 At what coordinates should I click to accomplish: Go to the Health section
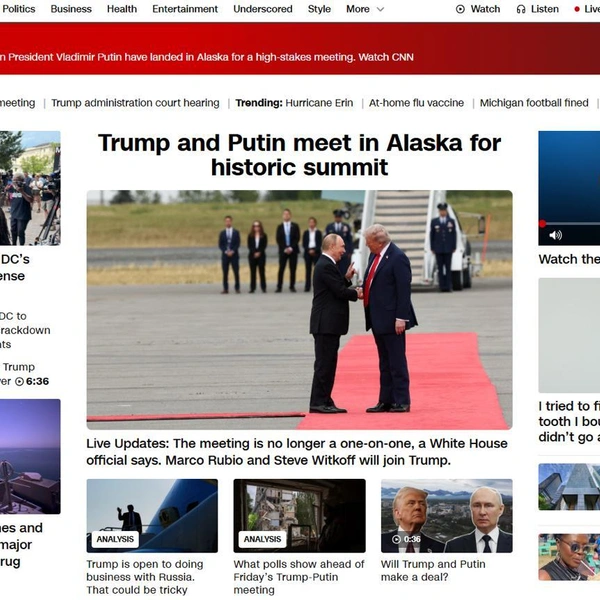[122, 9]
